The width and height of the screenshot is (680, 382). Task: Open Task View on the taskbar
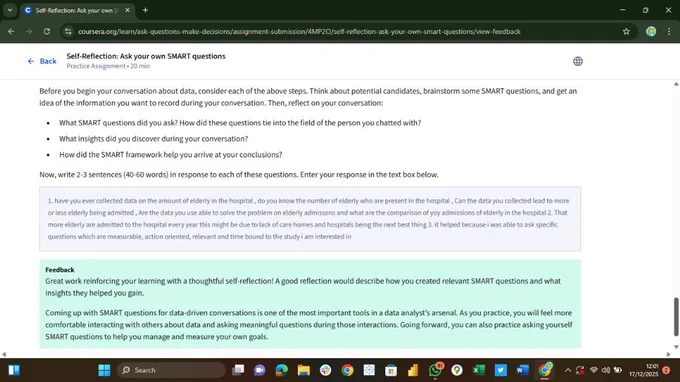coord(238,370)
